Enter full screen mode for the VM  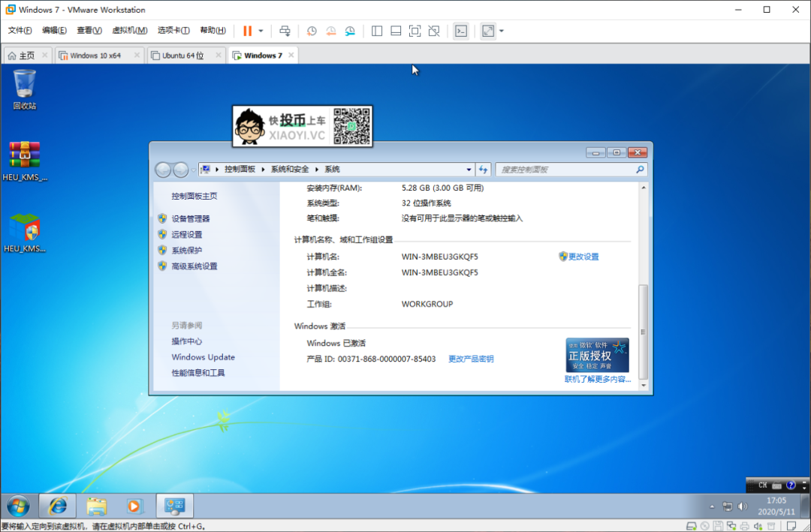click(x=414, y=31)
